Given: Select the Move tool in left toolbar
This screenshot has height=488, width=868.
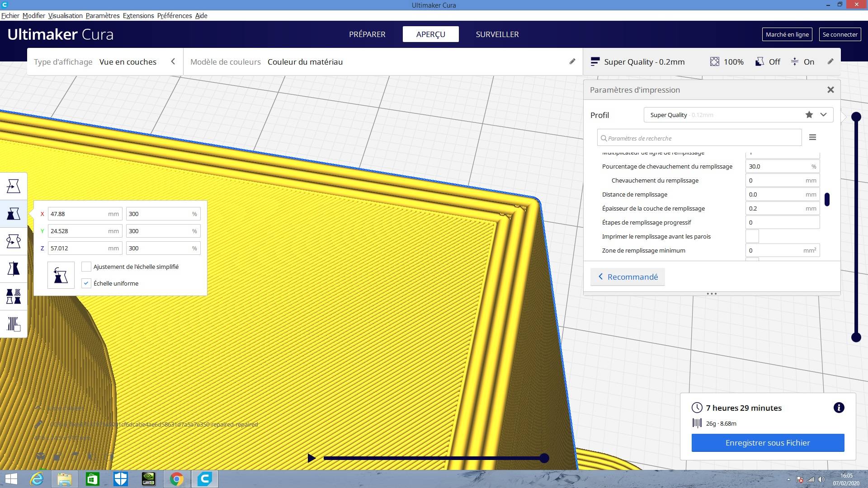Looking at the screenshot, I should coord(14,186).
